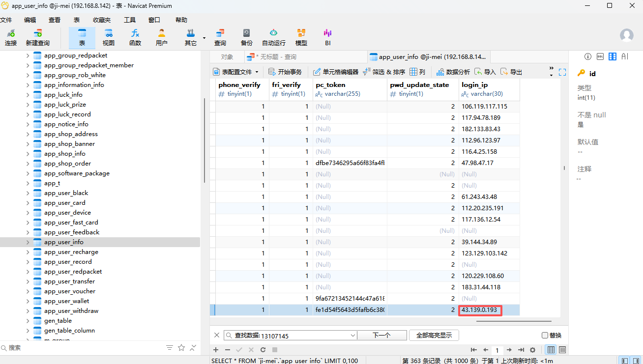The height and width of the screenshot is (364, 643).
Task: Open 单元格编辑器 cell editor
Action: point(336,72)
